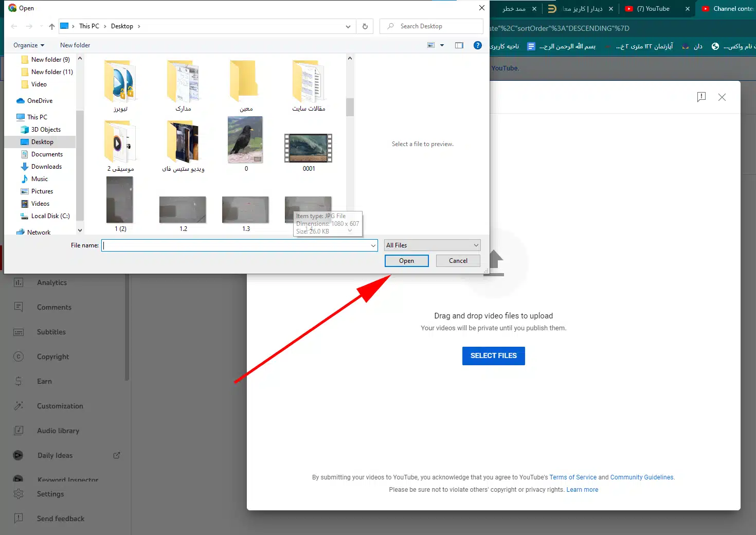
Task: Open the dialog Help question mark icon
Action: [x=478, y=45]
